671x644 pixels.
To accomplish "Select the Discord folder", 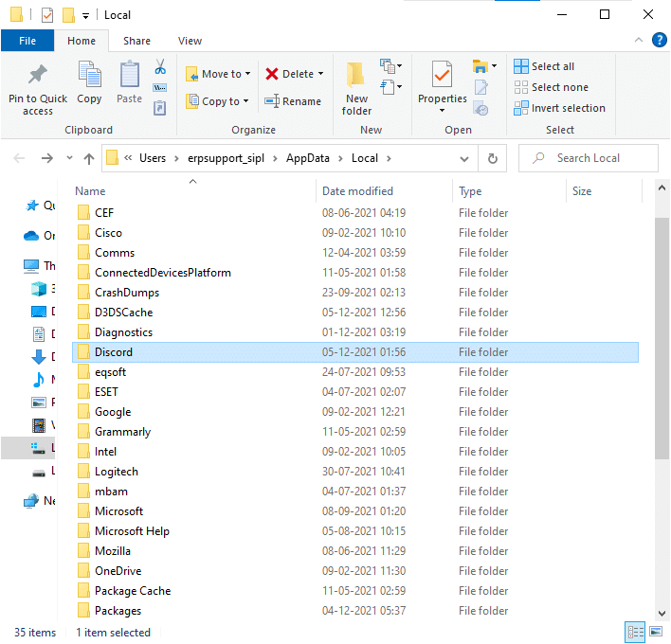I will [355, 352].
